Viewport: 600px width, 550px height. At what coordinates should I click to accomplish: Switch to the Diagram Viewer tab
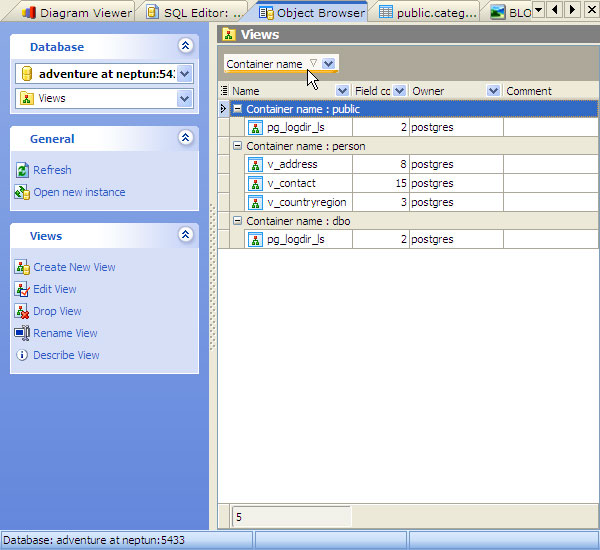[77, 13]
